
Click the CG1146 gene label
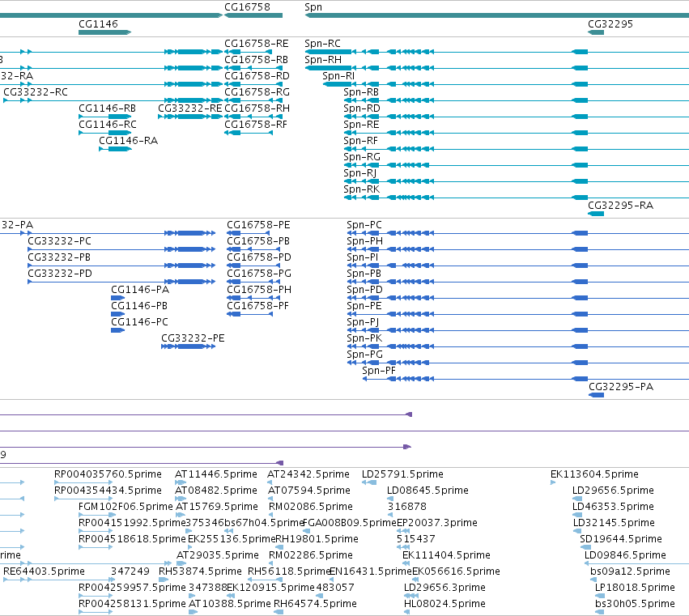click(x=99, y=23)
